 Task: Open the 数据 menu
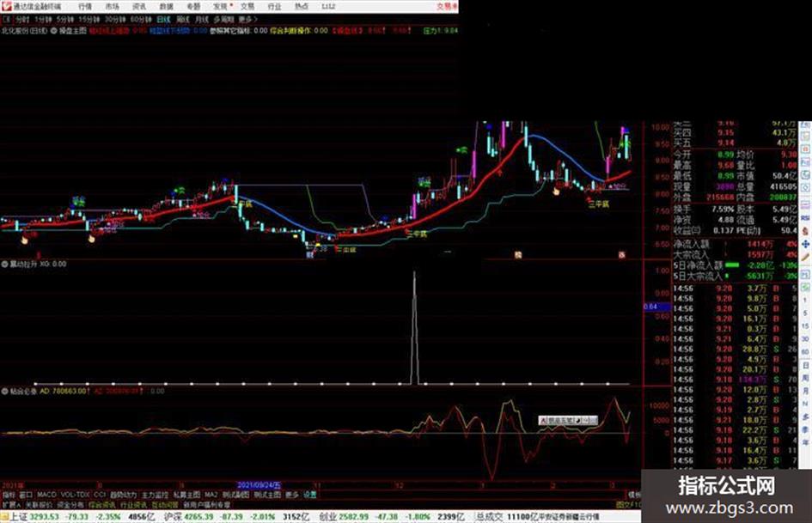pos(166,7)
